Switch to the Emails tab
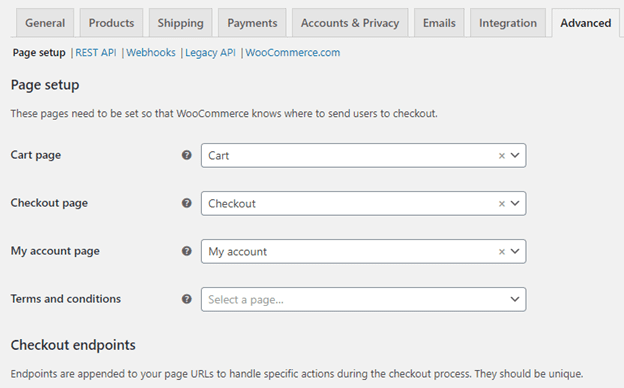The width and height of the screenshot is (624, 388). pyautogui.click(x=439, y=23)
